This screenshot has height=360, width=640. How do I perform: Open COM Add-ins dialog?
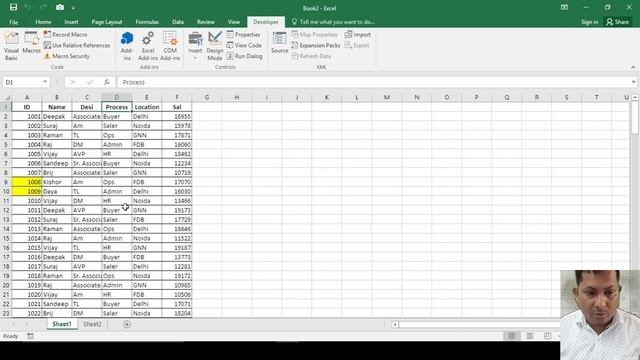(170, 46)
